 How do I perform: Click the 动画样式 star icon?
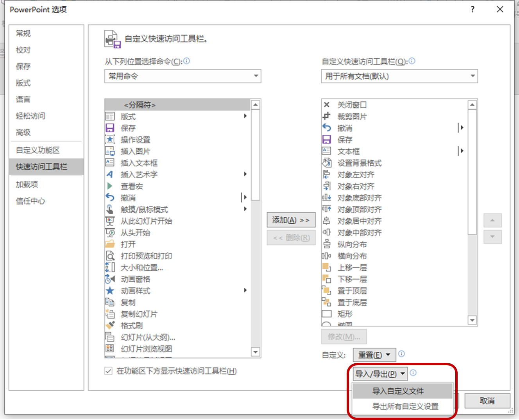[x=110, y=291]
